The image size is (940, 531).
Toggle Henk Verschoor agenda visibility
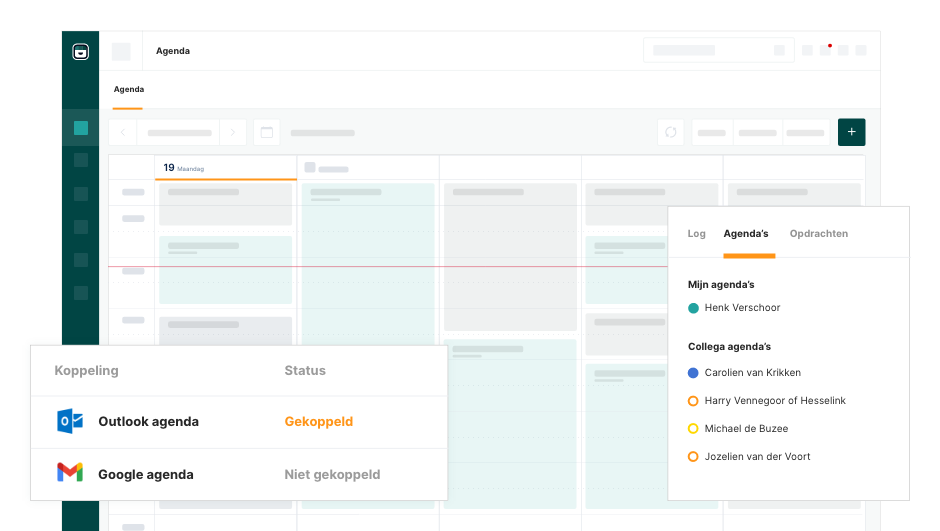coord(693,308)
